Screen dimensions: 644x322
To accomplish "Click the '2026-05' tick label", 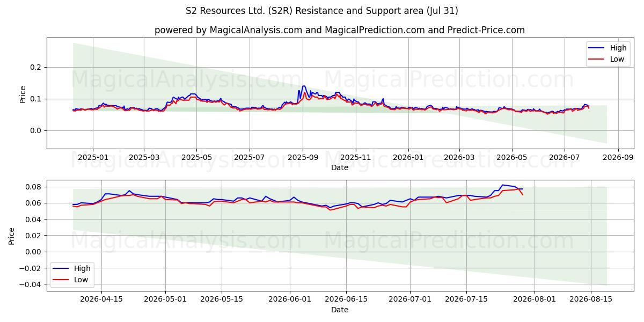I will pyautogui.click(x=512, y=157).
